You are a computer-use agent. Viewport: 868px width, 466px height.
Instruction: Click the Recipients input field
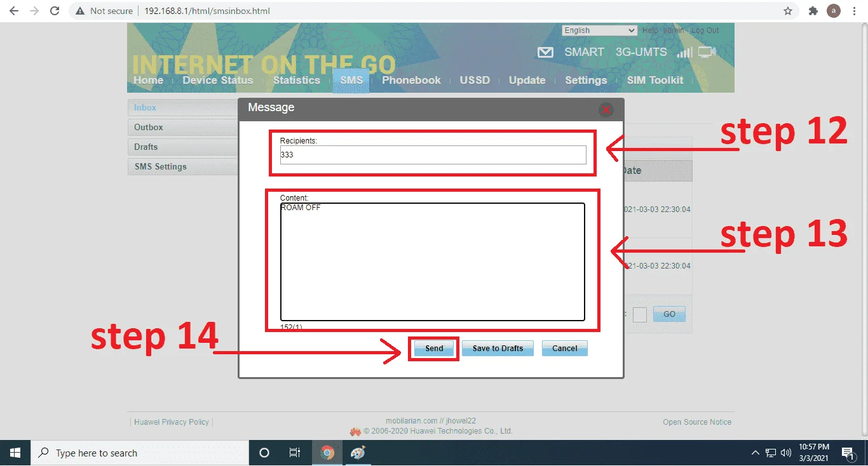click(x=433, y=155)
